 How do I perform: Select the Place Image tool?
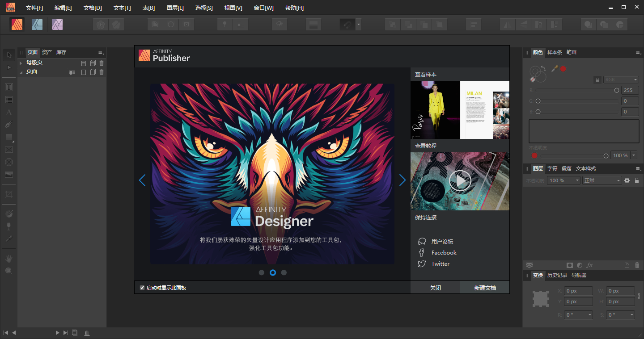9,175
